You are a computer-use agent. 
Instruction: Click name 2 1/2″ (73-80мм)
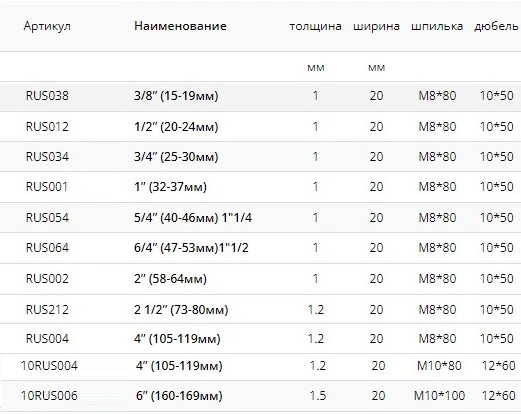coord(181,310)
